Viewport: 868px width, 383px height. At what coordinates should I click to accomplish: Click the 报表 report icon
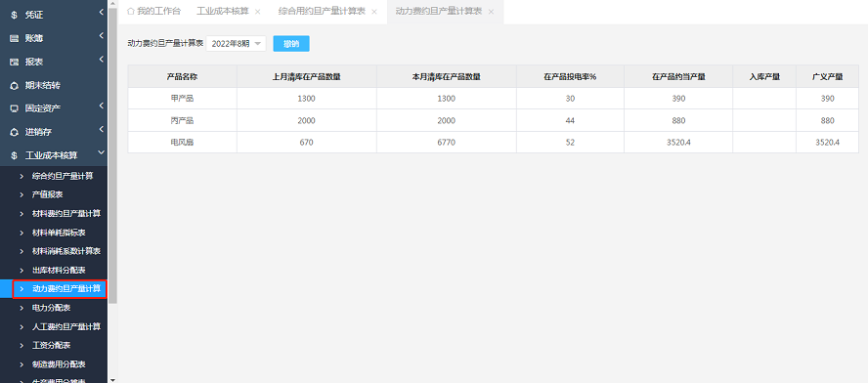pyautogui.click(x=15, y=62)
